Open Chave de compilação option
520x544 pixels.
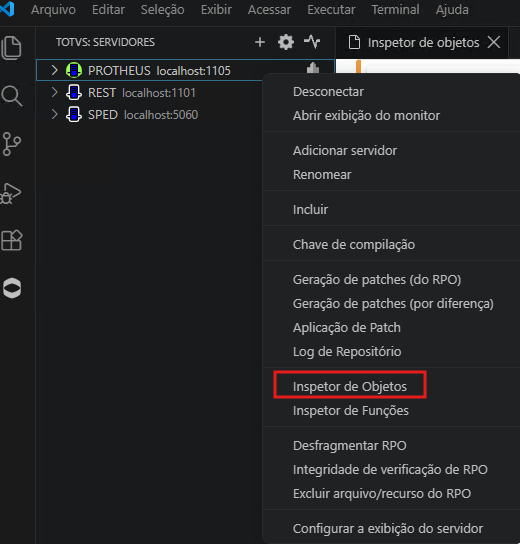point(354,245)
